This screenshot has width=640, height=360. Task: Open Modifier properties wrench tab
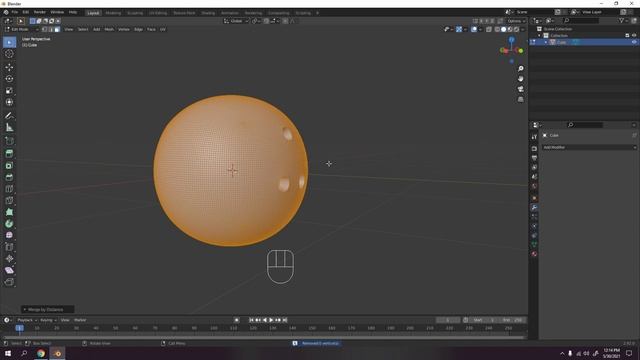click(534, 207)
